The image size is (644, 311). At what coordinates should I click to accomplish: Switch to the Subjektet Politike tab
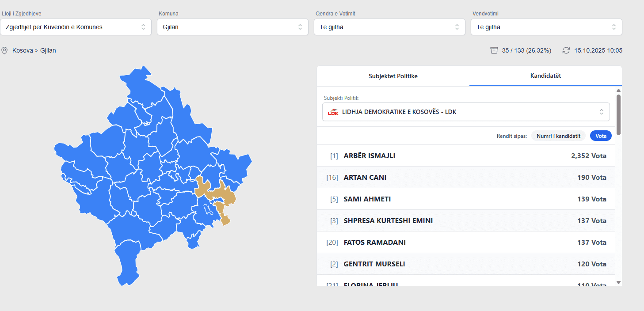coord(393,76)
